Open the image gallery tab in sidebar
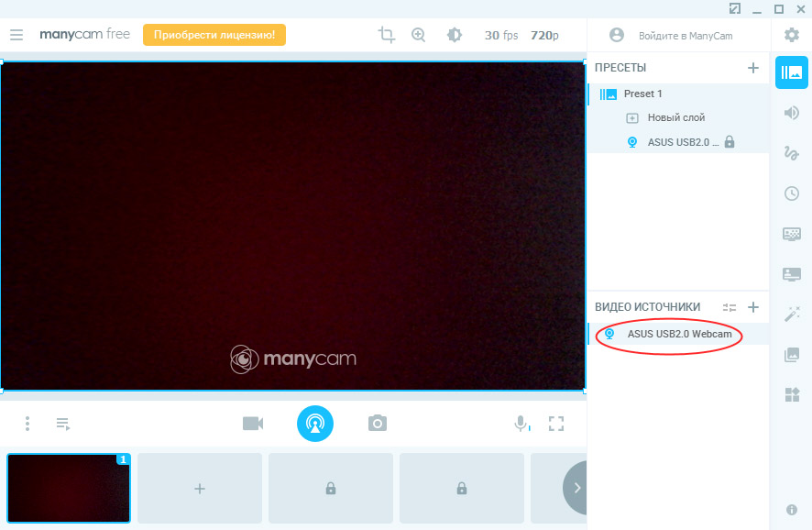 tap(791, 354)
